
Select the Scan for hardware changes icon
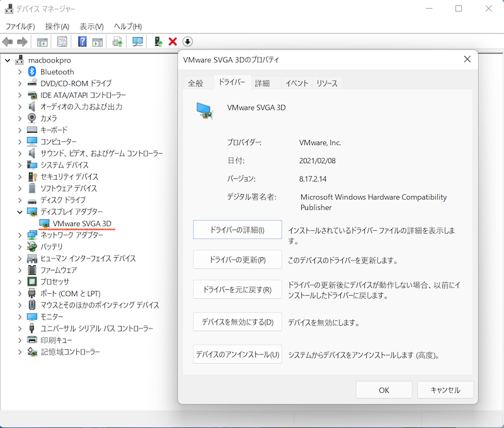click(x=138, y=42)
